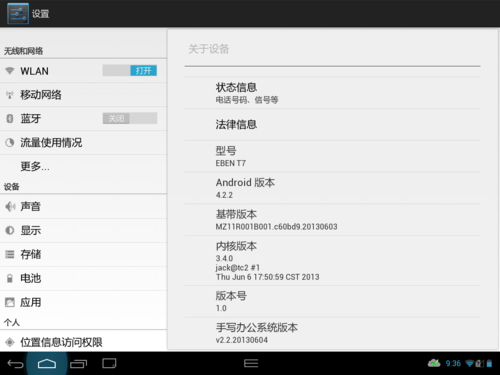The image size is (500, 375).
Task: Open 流量使用情况
Action: [83, 143]
